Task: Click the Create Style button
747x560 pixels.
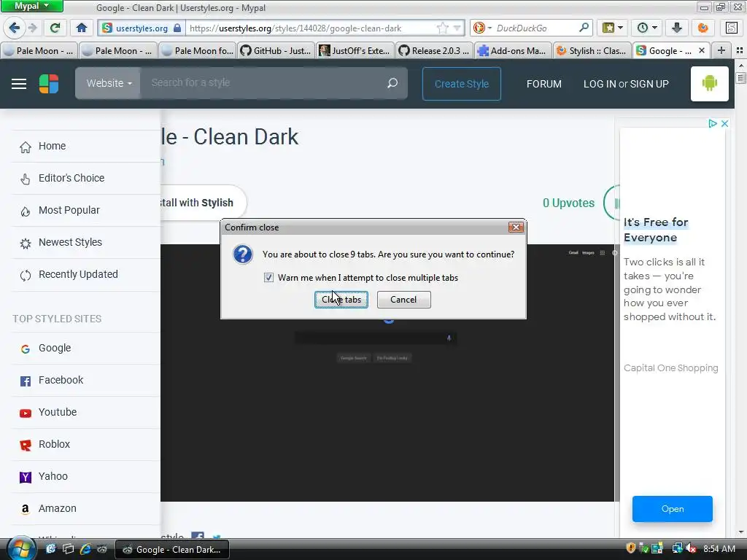Action: click(x=462, y=84)
